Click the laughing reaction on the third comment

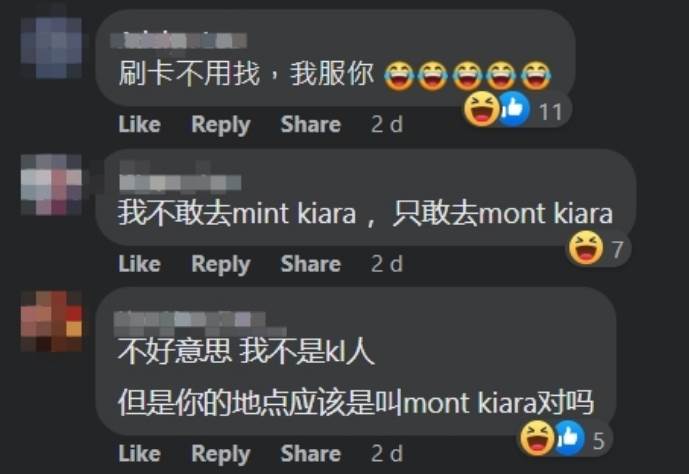tap(537, 438)
